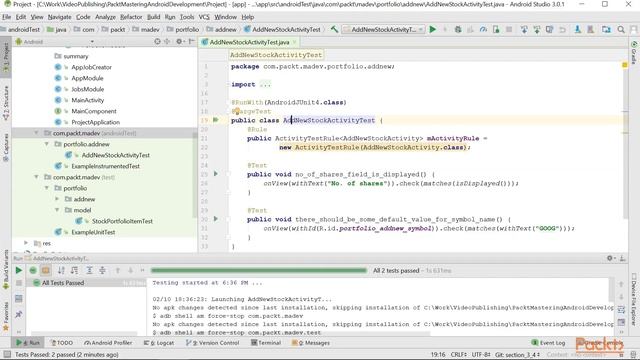Click the Make Project hammer icon
The width and height of the screenshot is (640, 360).
coord(334,29)
